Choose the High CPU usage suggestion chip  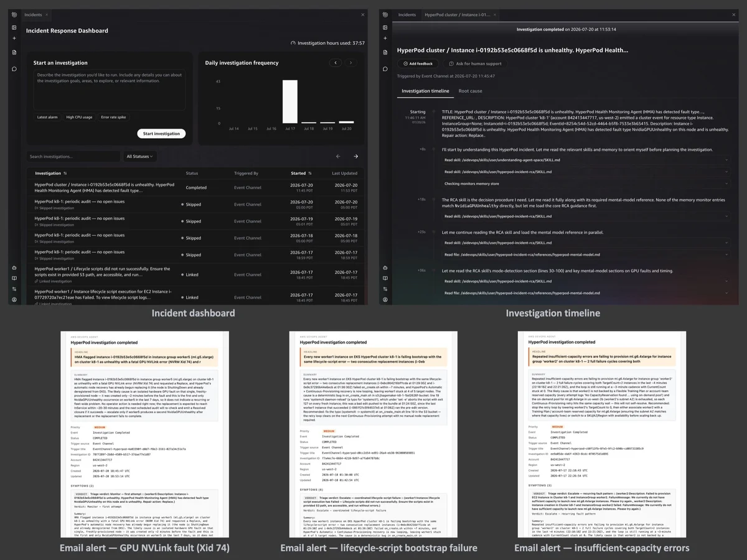(x=79, y=117)
